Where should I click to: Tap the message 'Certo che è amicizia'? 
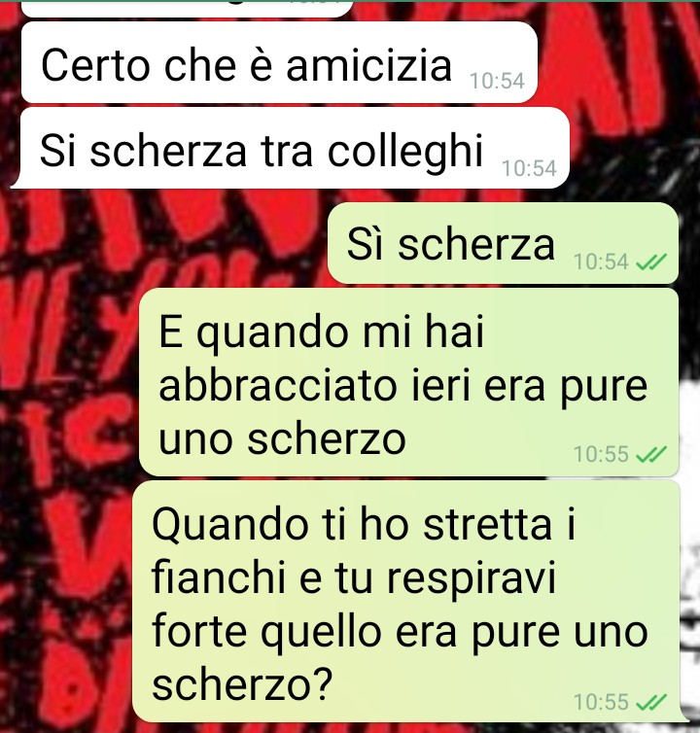pos(279,62)
